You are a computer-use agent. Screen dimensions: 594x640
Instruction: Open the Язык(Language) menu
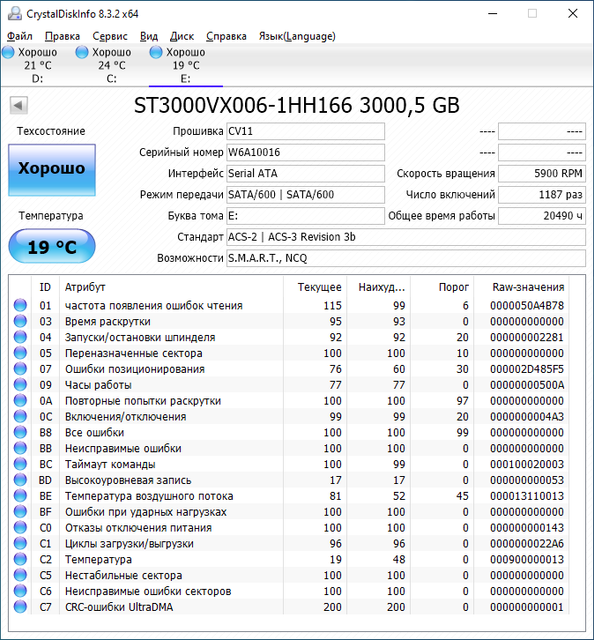[297, 36]
